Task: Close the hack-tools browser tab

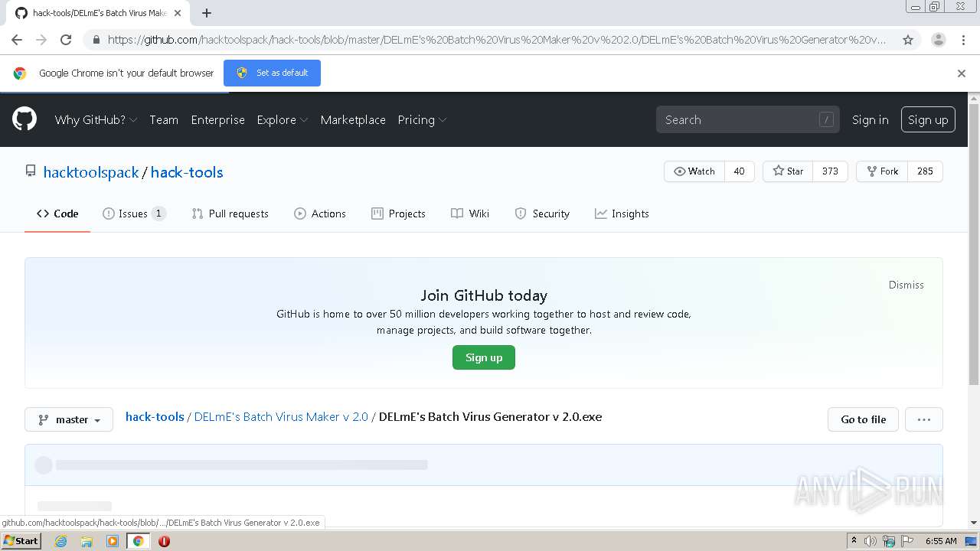Action: (178, 13)
